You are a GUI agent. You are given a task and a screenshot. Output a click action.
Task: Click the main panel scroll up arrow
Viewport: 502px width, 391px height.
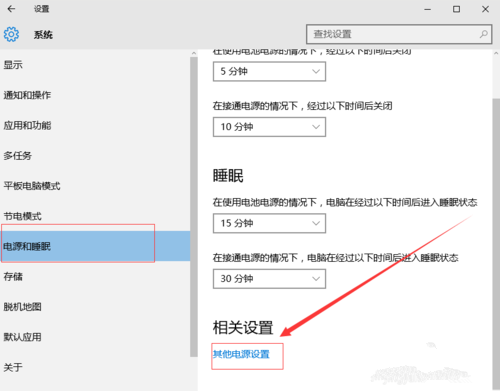click(496, 53)
